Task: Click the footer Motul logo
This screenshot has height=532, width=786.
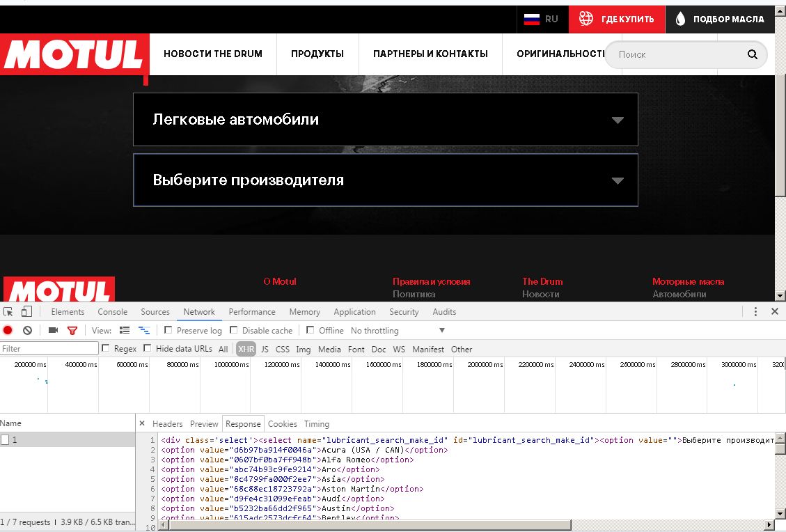Action: [x=59, y=289]
